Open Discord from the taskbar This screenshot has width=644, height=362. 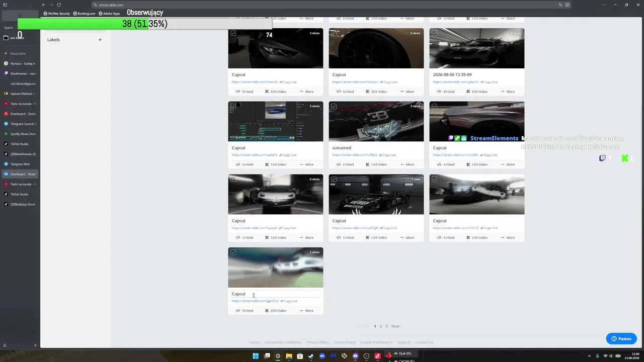(355, 356)
